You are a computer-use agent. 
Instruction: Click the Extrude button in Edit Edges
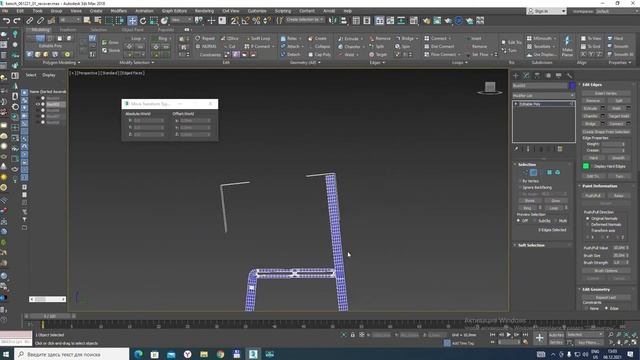pos(590,108)
